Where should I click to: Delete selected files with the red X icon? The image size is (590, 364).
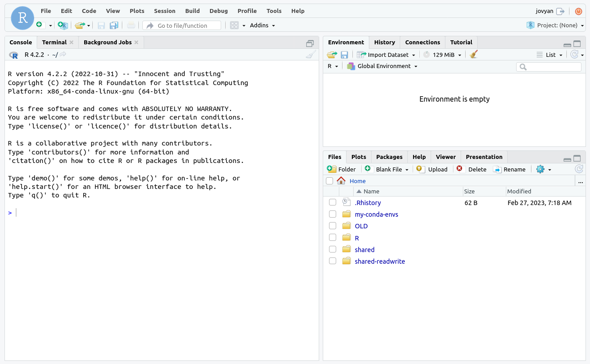coord(460,169)
